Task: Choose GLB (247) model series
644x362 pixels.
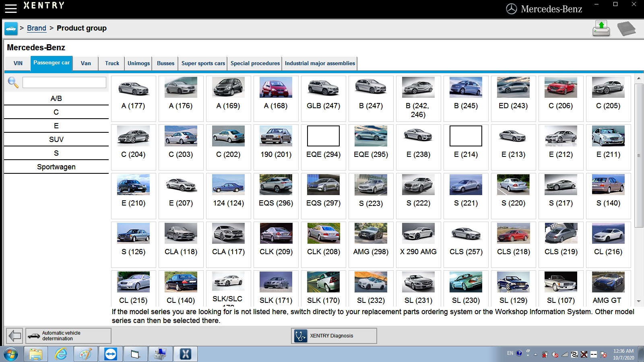Action: (323, 99)
